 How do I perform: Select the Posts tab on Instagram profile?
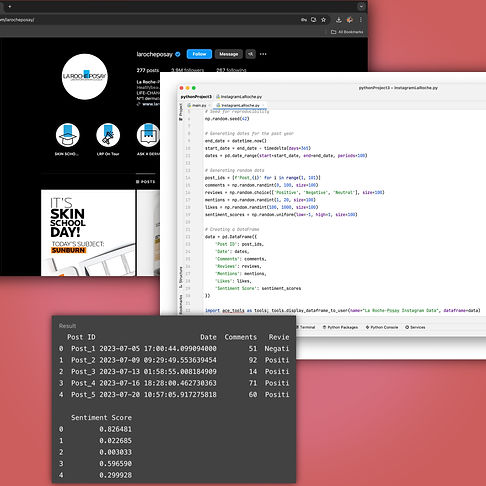coord(146,182)
